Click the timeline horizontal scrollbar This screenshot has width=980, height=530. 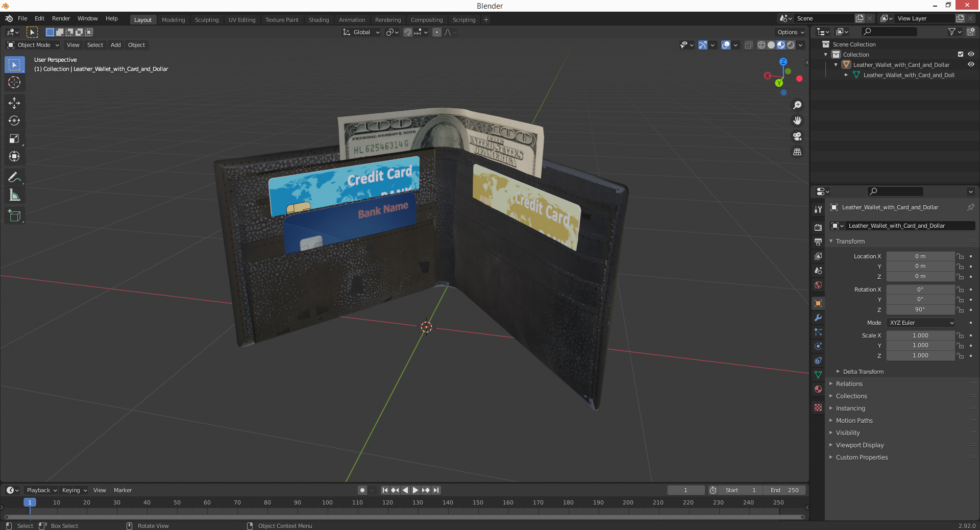pos(405,517)
